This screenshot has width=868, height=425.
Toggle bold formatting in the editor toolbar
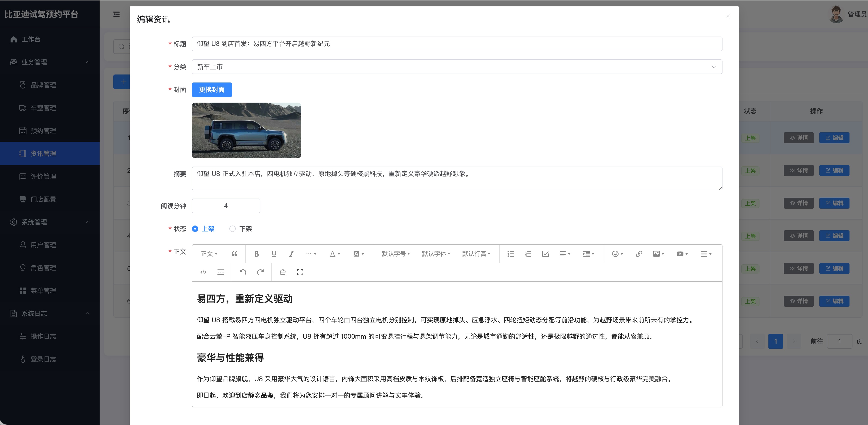click(x=257, y=254)
